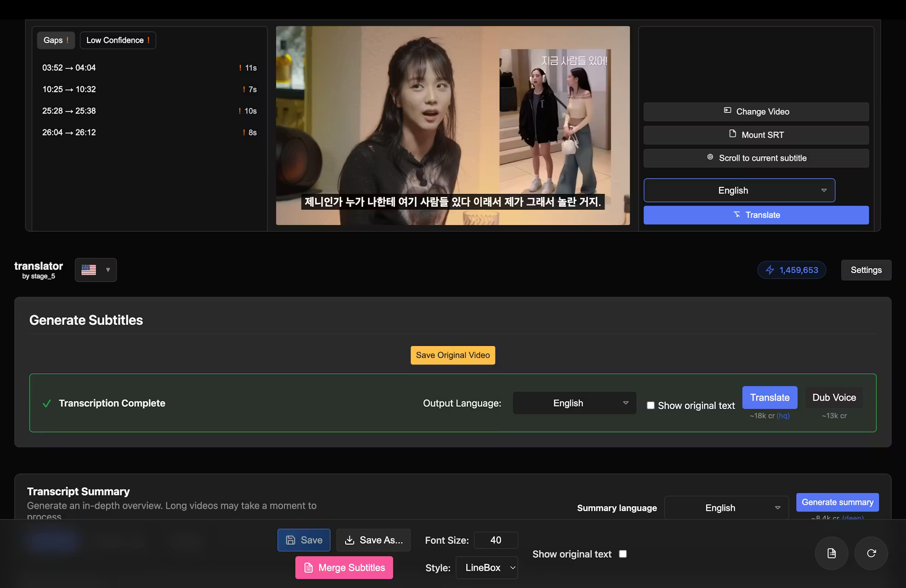
Task: Select the 03:52 to 04:04 gap entry
Action: tap(69, 67)
